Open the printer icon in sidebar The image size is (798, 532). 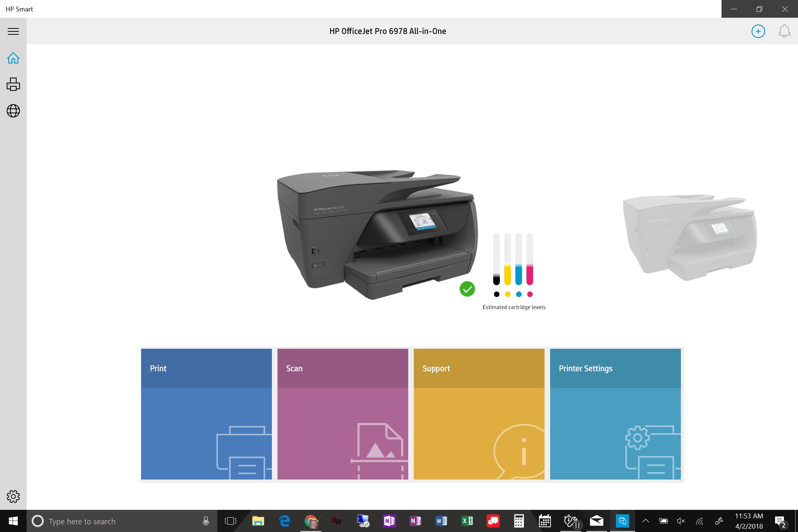coord(13,84)
